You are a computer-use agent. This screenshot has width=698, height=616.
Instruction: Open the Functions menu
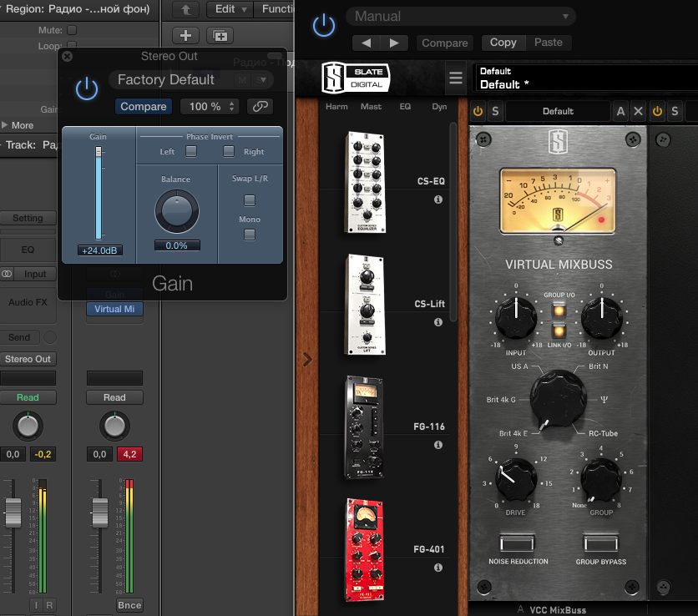(x=274, y=9)
